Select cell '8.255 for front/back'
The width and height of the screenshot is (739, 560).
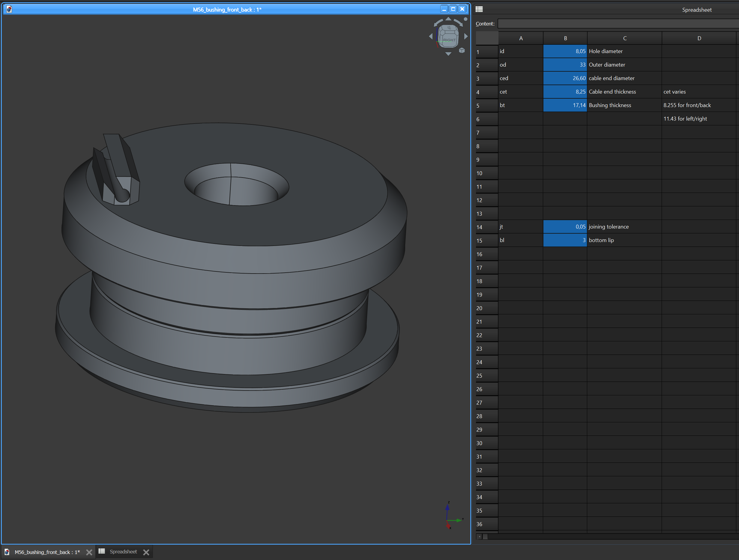click(x=699, y=105)
